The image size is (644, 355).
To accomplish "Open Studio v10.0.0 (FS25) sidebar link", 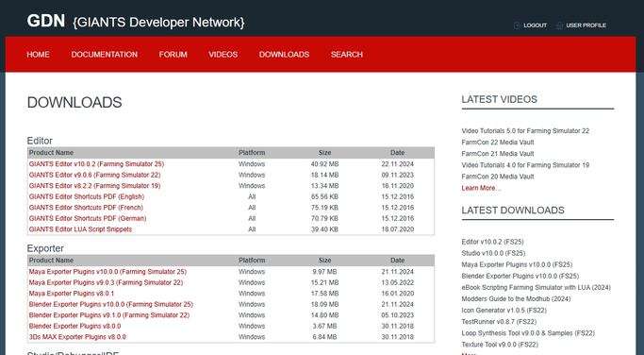I will pos(493,253).
